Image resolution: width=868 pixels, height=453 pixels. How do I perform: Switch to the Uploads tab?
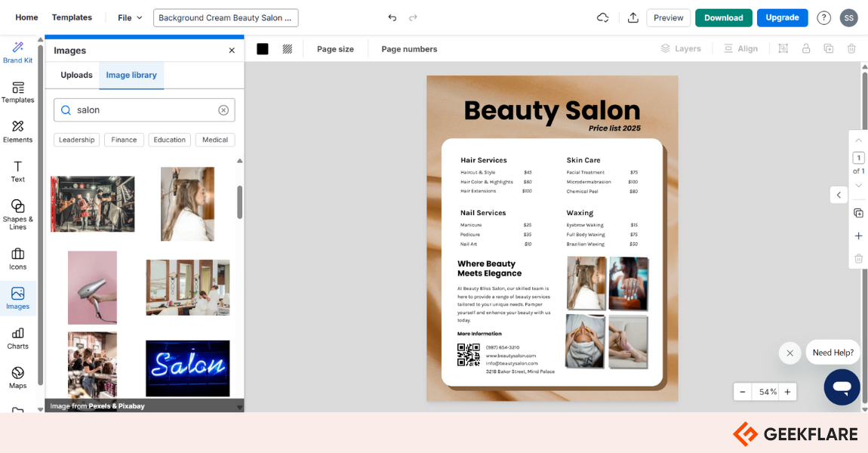tap(76, 75)
